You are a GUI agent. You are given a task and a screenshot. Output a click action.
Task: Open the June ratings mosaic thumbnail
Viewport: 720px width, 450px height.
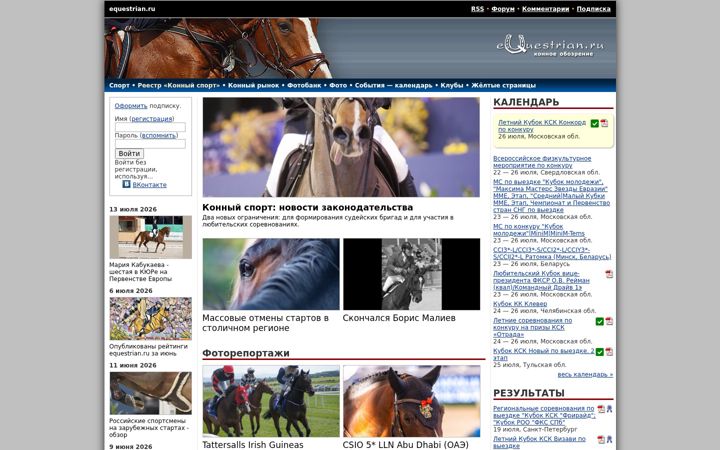click(151, 319)
